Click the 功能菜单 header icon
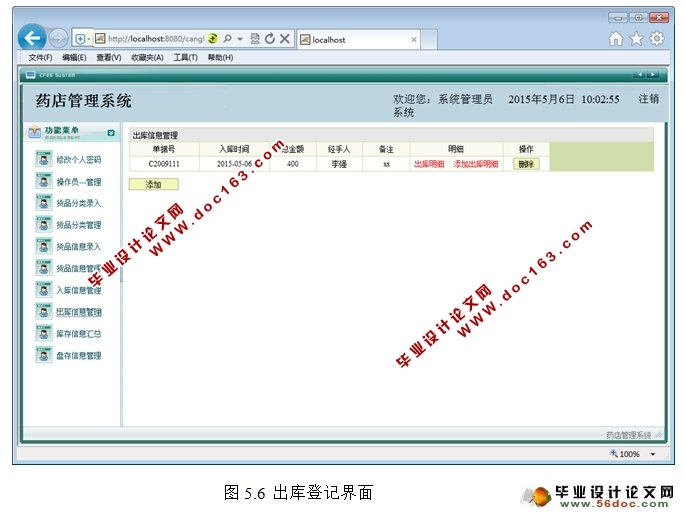 pyautogui.click(x=34, y=132)
